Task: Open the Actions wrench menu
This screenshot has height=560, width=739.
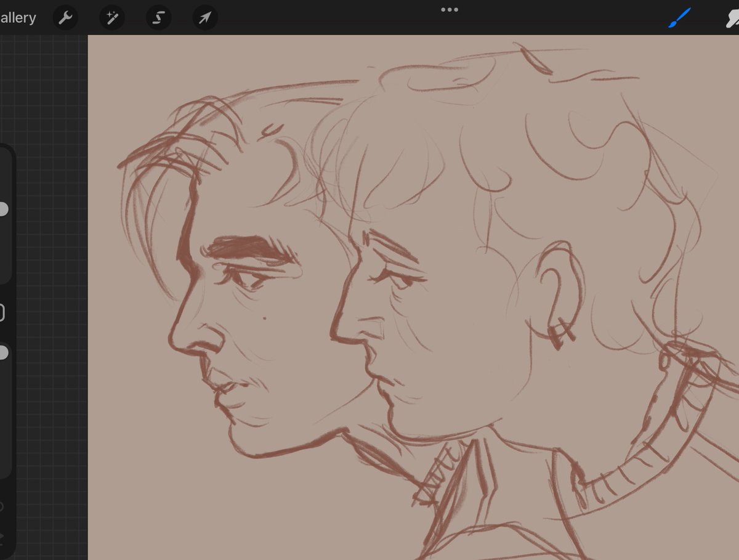Action: click(x=65, y=18)
